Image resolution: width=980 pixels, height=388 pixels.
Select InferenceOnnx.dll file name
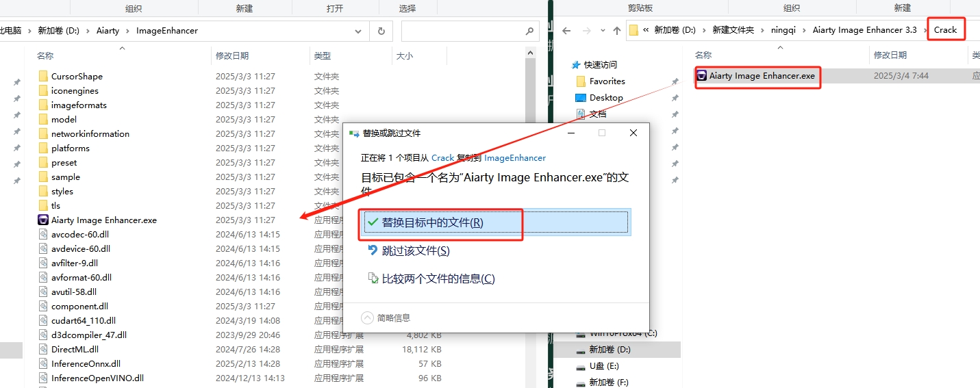(x=86, y=363)
